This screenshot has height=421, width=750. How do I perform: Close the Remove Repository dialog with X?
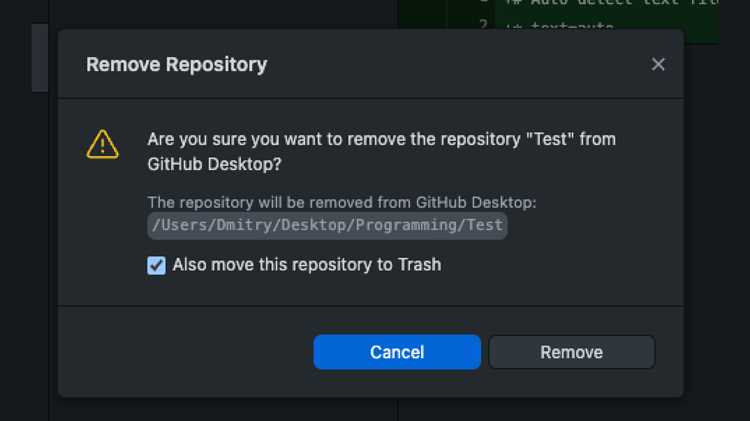pyautogui.click(x=658, y=64)
